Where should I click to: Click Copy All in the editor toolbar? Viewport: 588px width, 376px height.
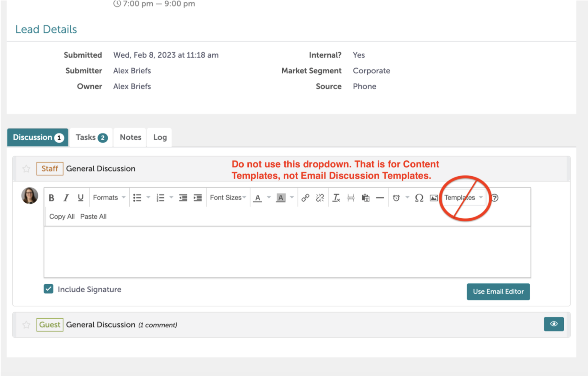point(62,216)
